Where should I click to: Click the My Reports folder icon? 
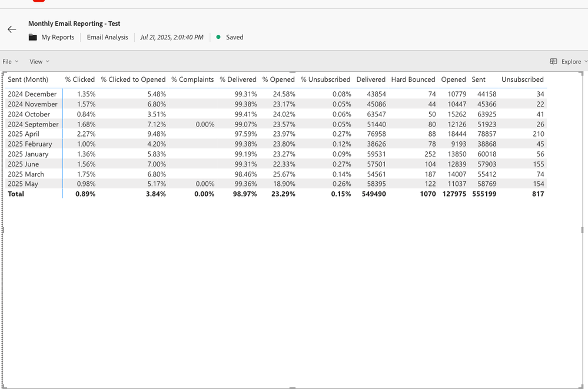(32, 37)
